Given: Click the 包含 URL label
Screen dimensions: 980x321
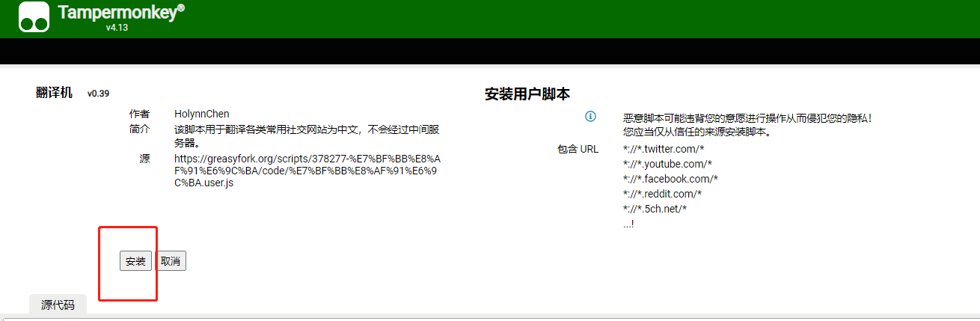Looking at the screenshot, I should pyautogui.click(x=578, y=149).
